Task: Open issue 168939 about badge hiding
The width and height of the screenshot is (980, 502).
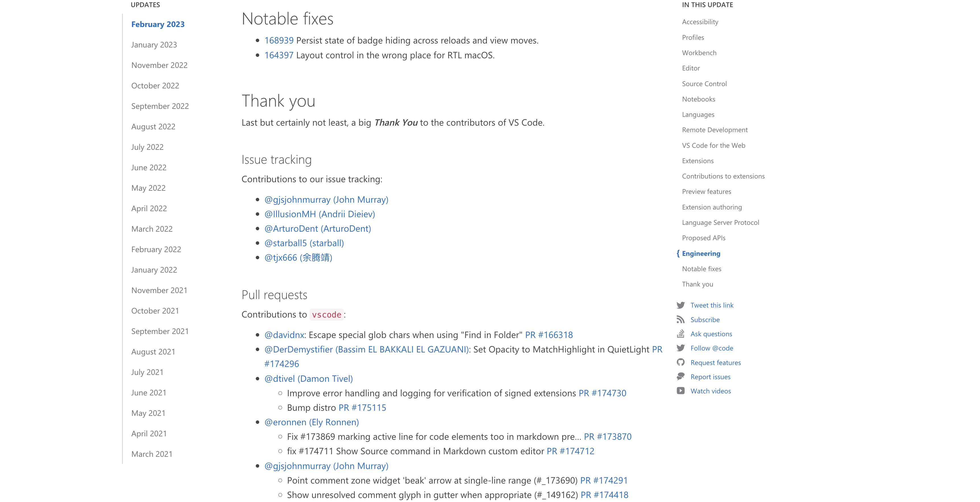Action: (279, 40)
